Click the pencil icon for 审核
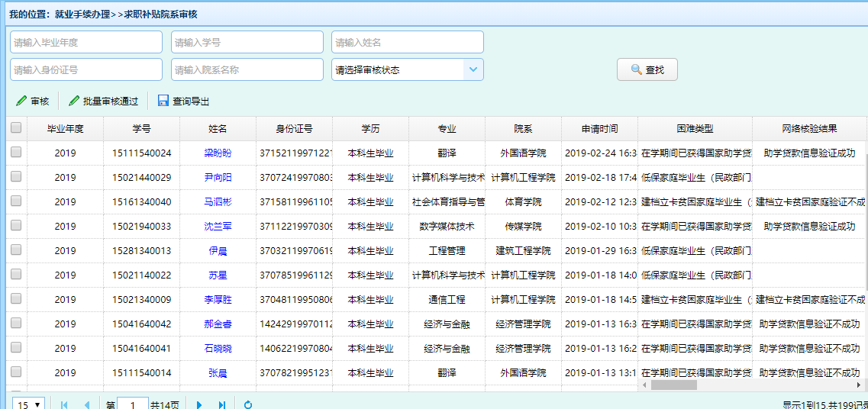Image resolution: width=868 pixels, height=409 pixels. pyautogui.click(x=21, y=101)
